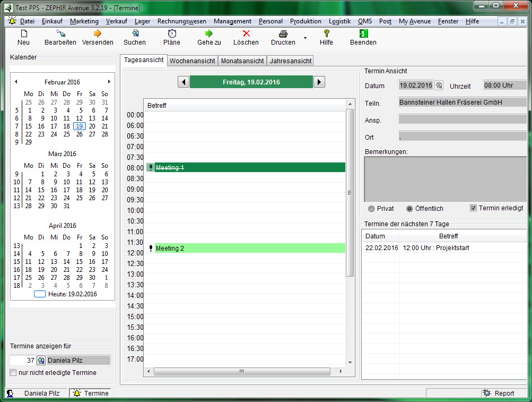
Task: Switch to the Wochenansicht tab
Action: coord(193,61)
